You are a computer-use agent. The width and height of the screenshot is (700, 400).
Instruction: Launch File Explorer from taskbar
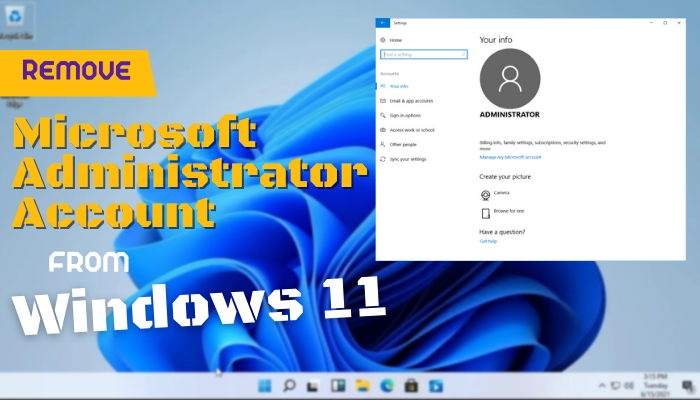[x=362, y=386]
